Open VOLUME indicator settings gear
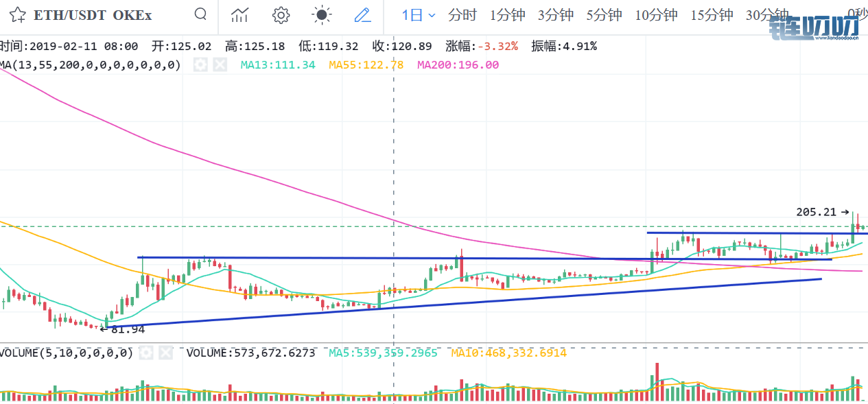This screenshot has width=868, height=404. tap(146, 353)
